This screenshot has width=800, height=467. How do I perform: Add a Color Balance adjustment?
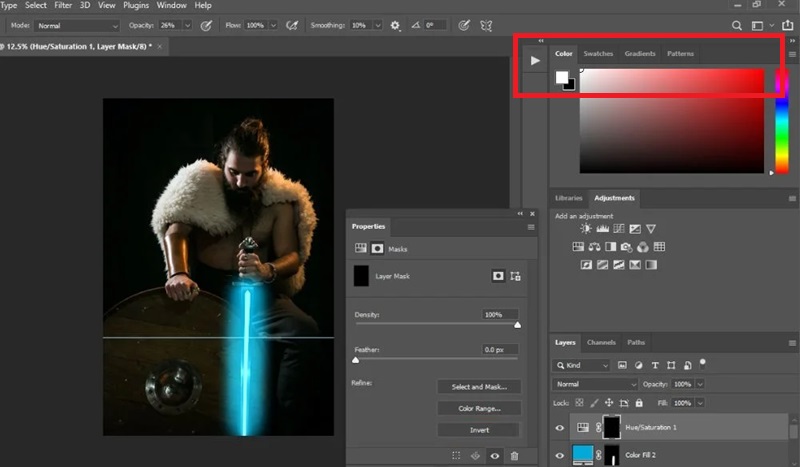coord(594,247)
